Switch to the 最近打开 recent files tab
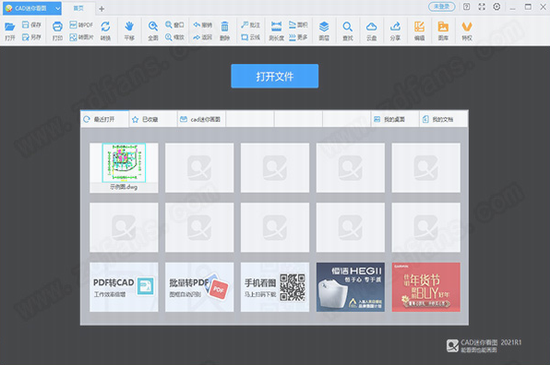 (x=105, y=119)
